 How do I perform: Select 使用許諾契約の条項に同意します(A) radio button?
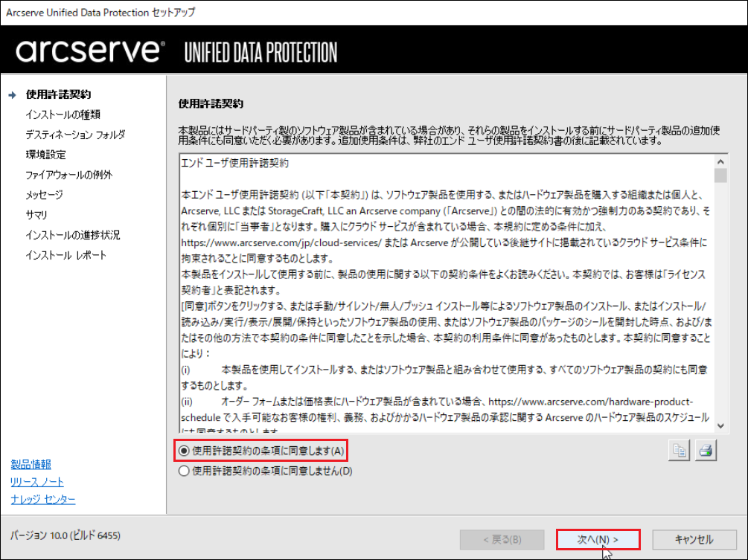coord(184,451)
